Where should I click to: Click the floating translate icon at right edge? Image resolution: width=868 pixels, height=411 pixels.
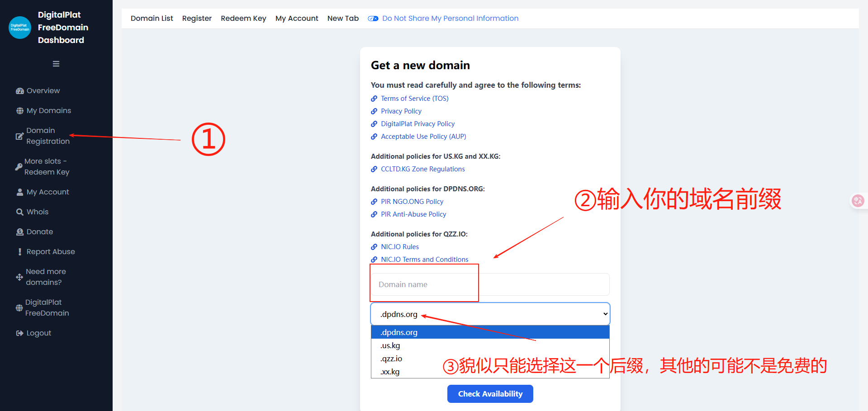pyautogui.click(x=858, y=200)
